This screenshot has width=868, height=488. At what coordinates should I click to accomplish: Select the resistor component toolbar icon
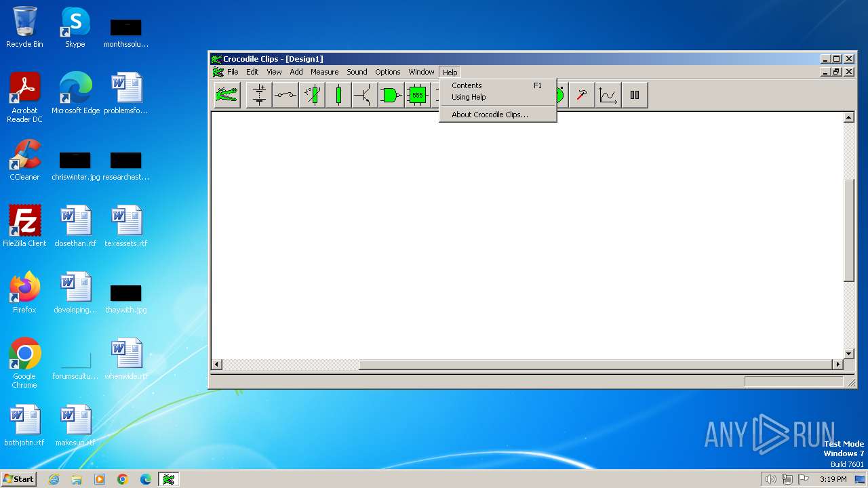point(338,95)
